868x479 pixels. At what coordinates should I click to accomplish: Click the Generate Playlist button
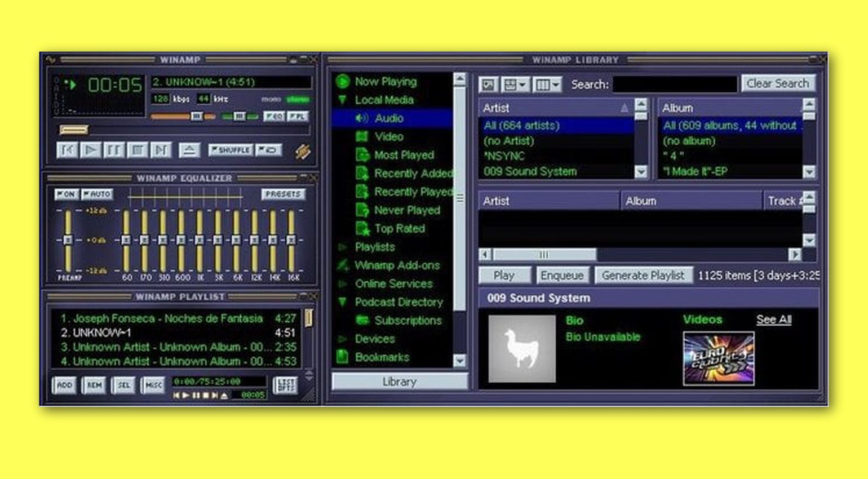643,276
